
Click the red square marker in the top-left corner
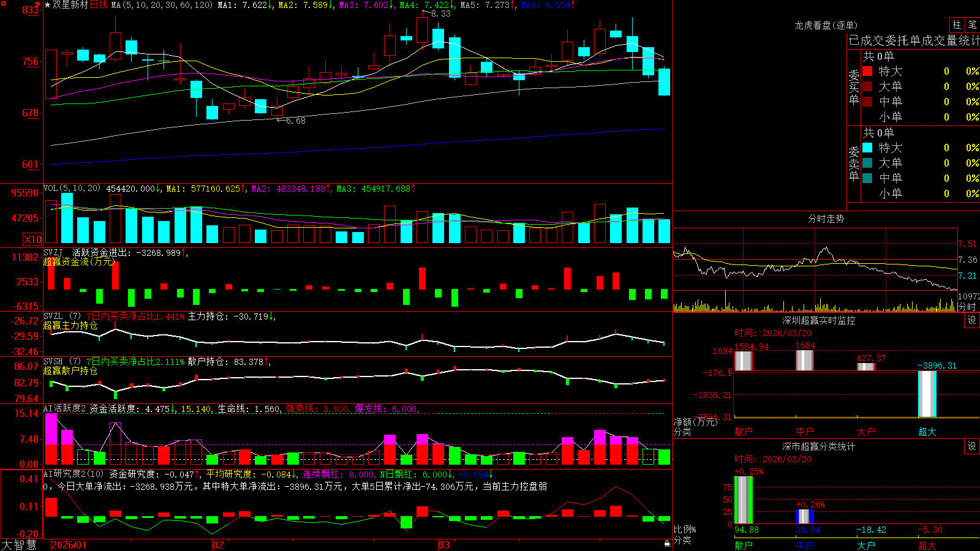(3, 4)
